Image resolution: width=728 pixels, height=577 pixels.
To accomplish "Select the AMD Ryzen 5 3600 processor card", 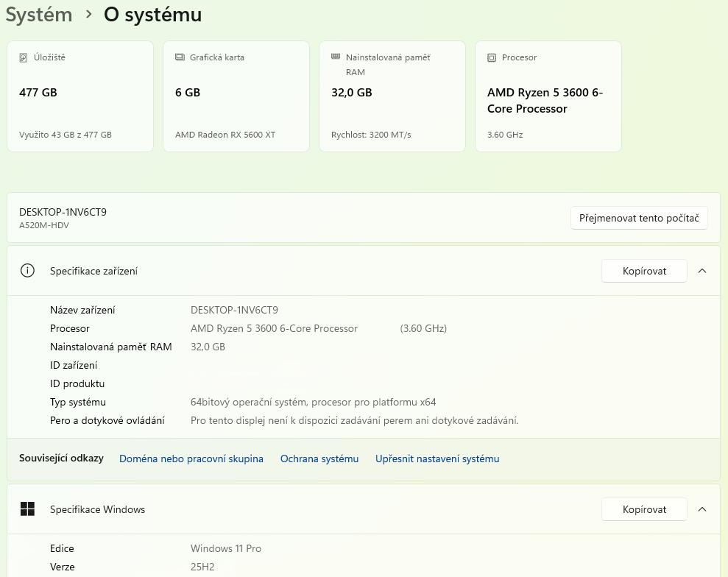I will 548,96.
